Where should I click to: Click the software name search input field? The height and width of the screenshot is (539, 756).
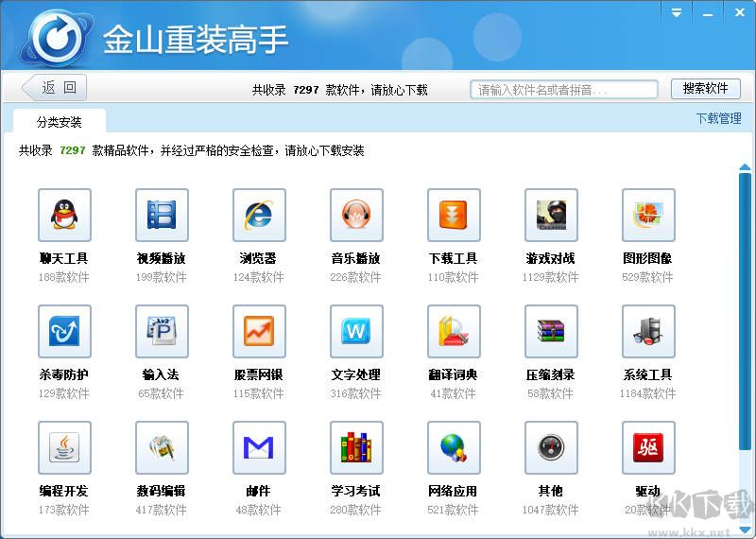[x=564, y=90]
